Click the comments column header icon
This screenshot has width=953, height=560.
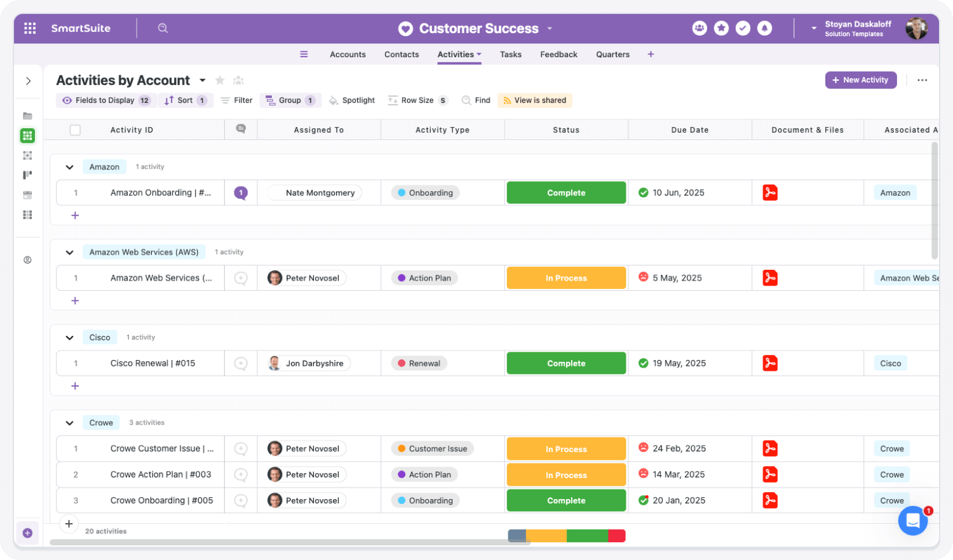coord(241,129)
